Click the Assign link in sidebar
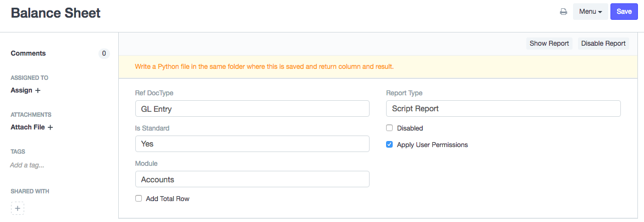 click(21, 90)
